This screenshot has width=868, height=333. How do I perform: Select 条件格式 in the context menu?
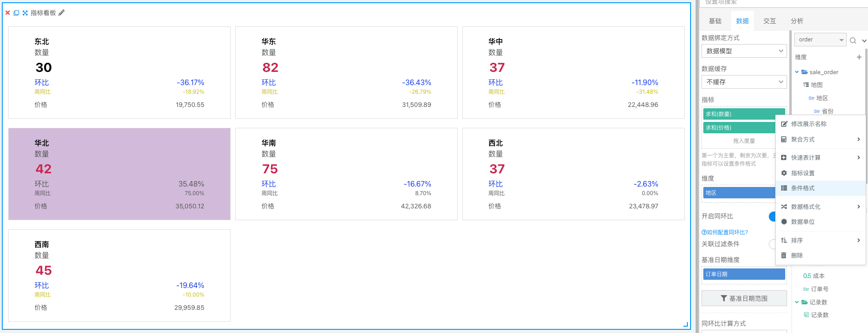click(802, 188)
